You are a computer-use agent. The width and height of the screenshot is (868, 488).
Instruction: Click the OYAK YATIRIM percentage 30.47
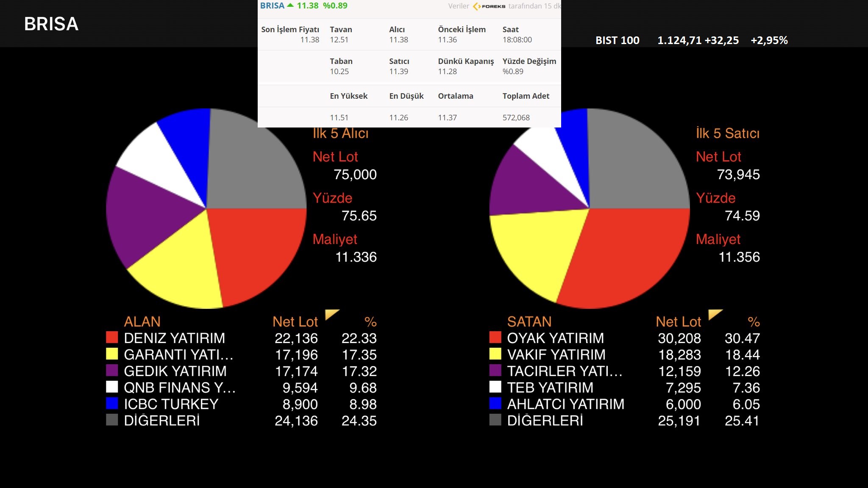742,338
